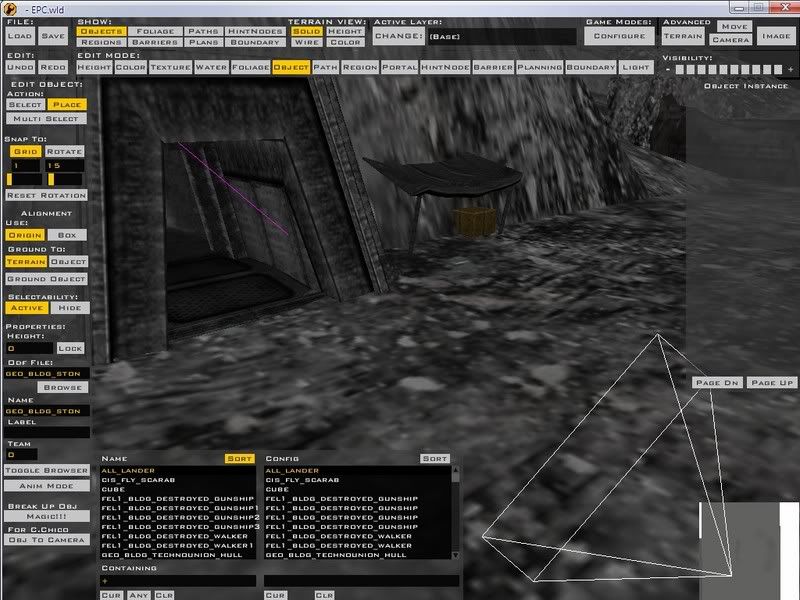Switch to Portal edit mode
Screen dimensions: 800x600
coord(399,67)
